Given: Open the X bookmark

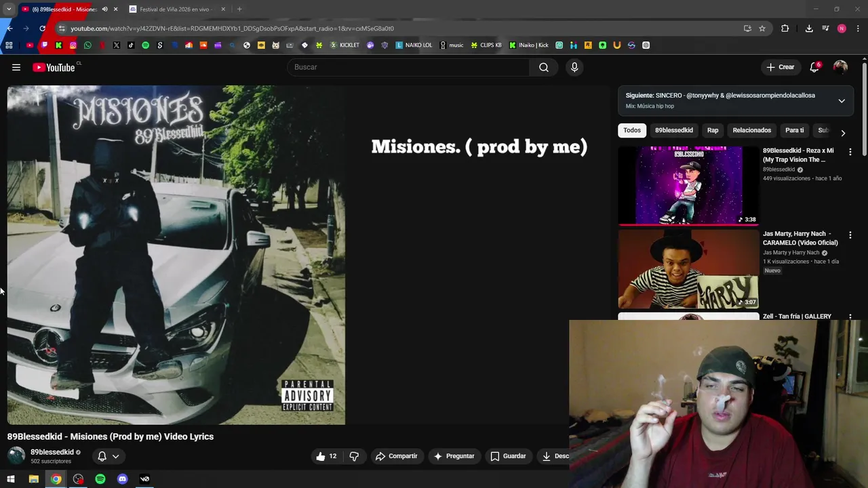Looking at the screenshot, I should coord(117,45).
